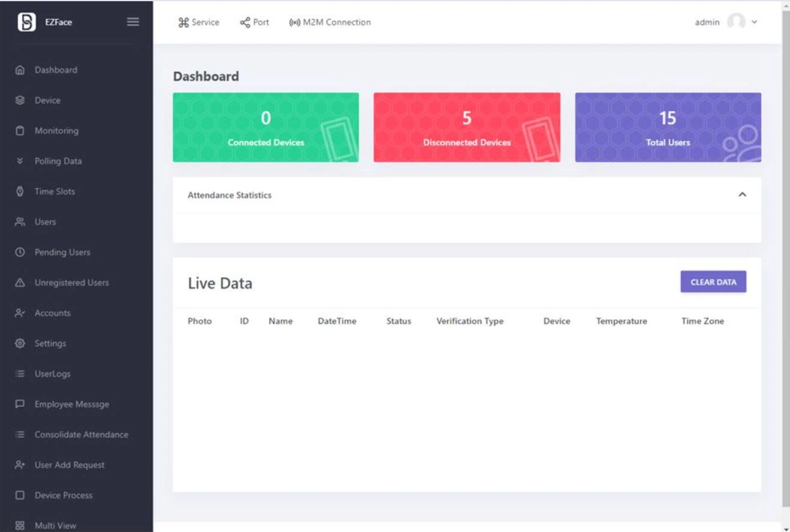This screenshot has width=790, height=532.
Task: Click the UserLogs list icon
Action: (20, 374)
